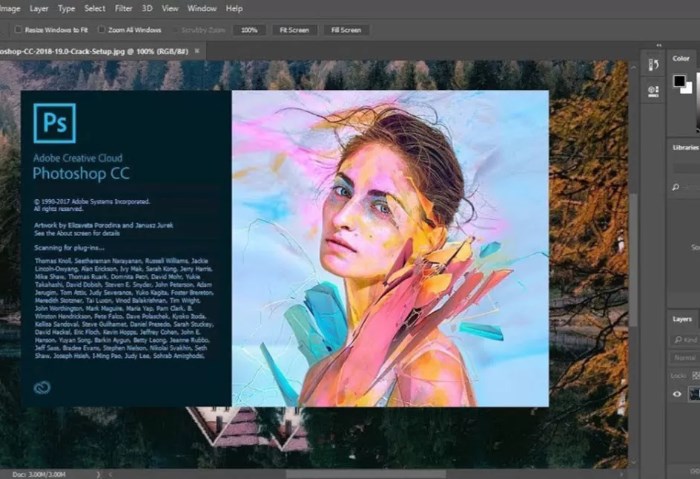Open the Layer menu
700x479 pixels.
point(39,8)
